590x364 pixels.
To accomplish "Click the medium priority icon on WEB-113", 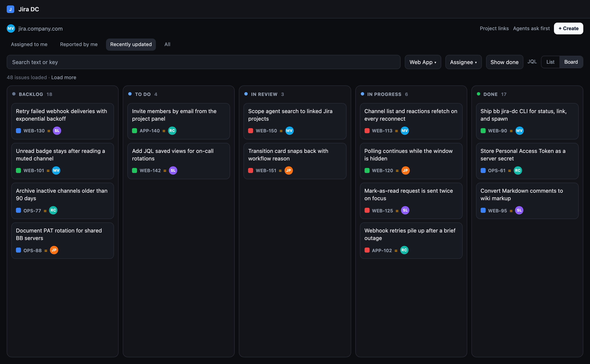I will point(396,131).
